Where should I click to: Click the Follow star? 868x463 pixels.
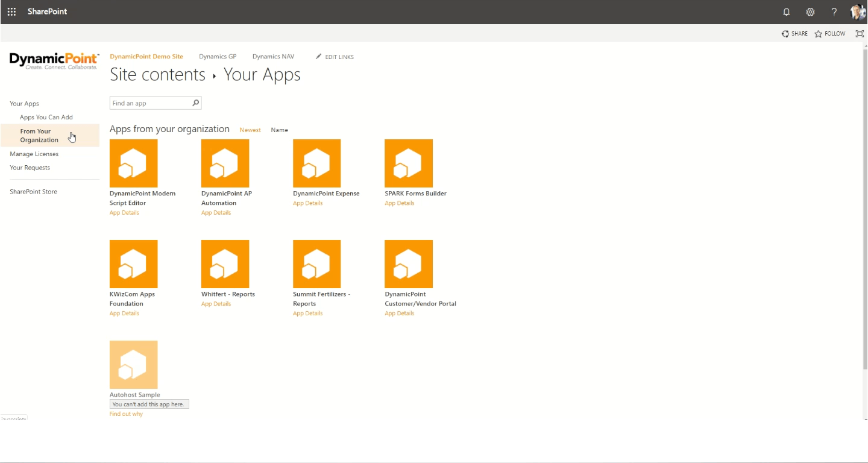coord(818,34)
